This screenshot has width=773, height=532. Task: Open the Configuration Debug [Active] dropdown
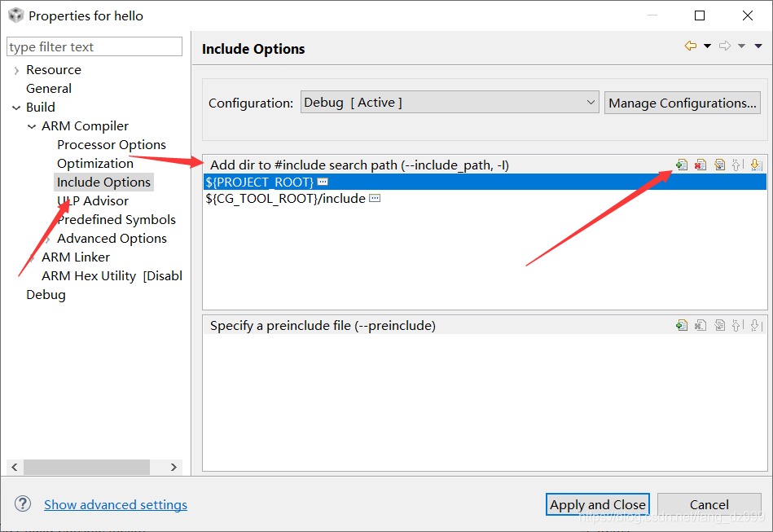(x=450, y=103)
